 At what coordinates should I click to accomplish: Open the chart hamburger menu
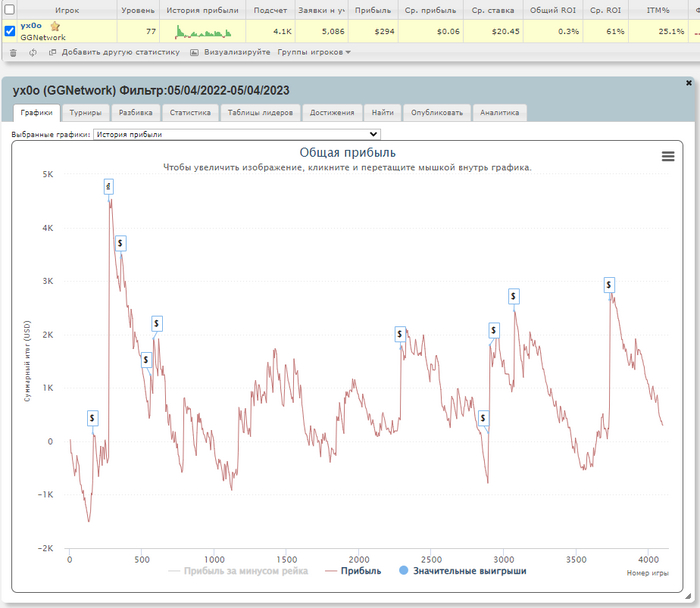click(x=668, y=156)
